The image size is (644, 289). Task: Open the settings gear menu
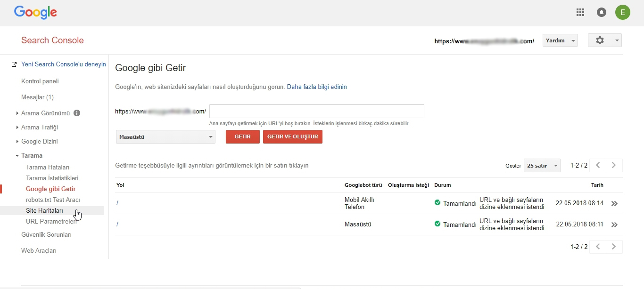point(604,40)
